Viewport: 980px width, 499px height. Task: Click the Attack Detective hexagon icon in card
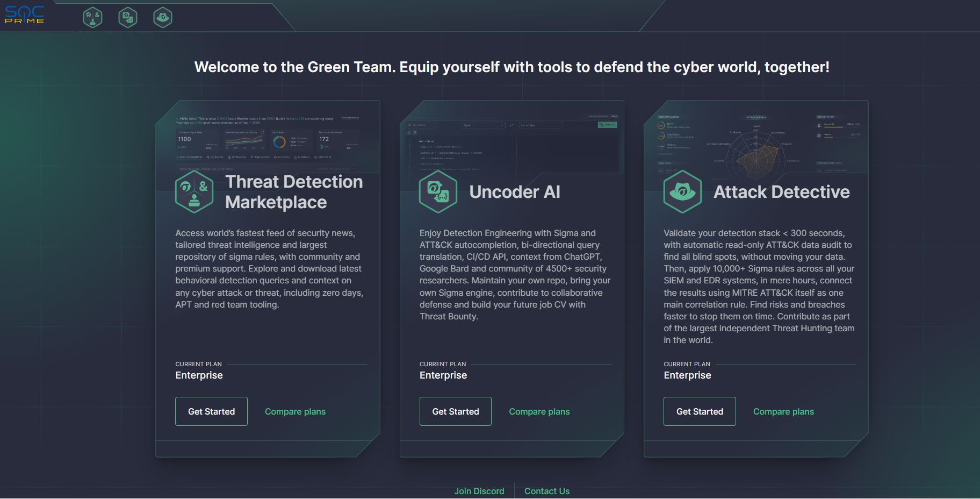pos(683,192)
